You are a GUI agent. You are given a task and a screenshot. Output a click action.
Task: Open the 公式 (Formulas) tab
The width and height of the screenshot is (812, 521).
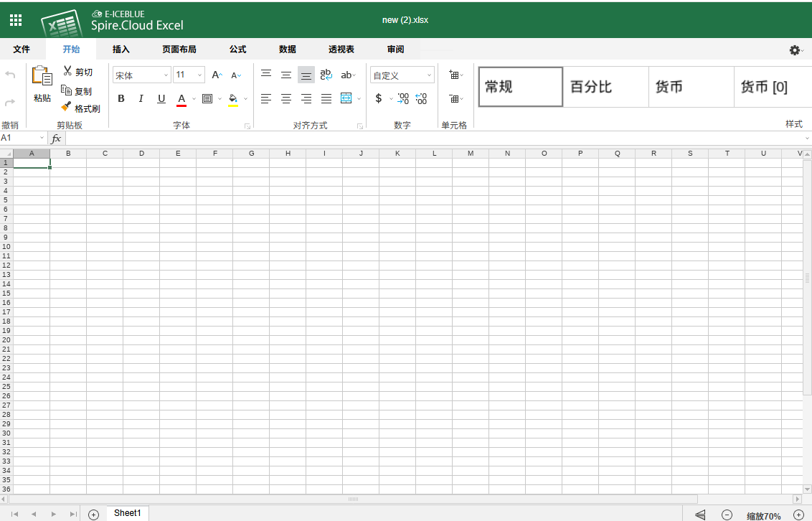coord(237,50)
